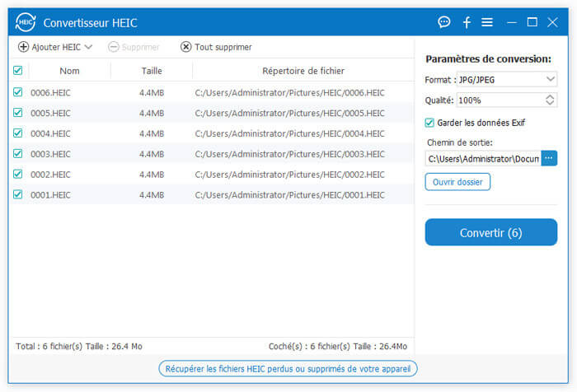Adjust the Qualité 100% stepper arrows

(551, 100)
